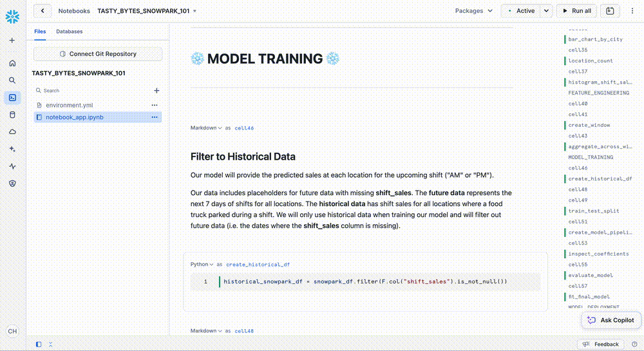The image size is (644, 351).
Task: Open the Admin shield icon
Action: 12,184
